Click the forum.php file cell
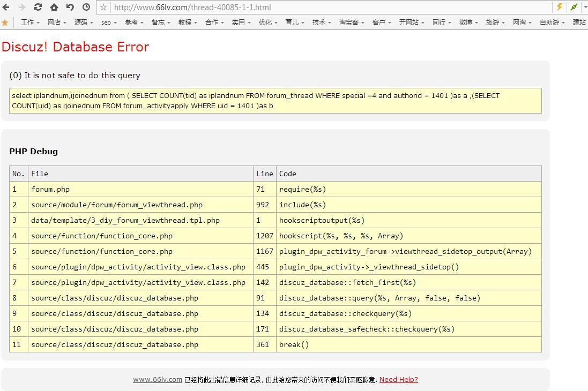 (x=140, y=189)
